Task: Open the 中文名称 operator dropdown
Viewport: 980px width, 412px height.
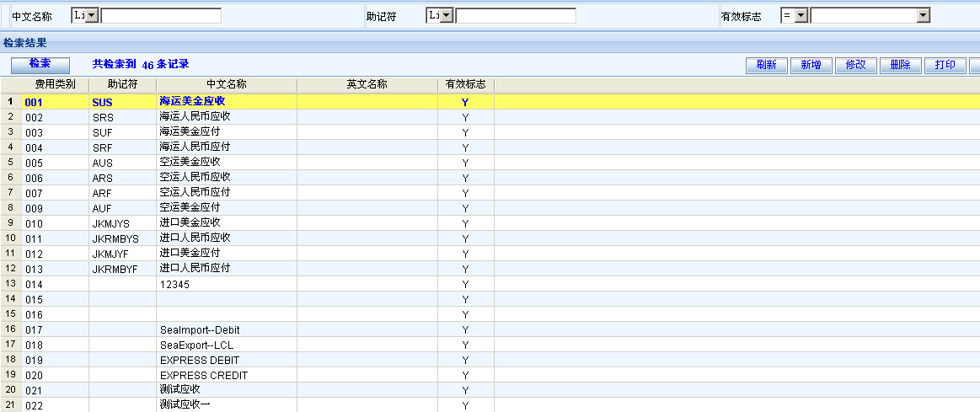Action: coord(91,16)
